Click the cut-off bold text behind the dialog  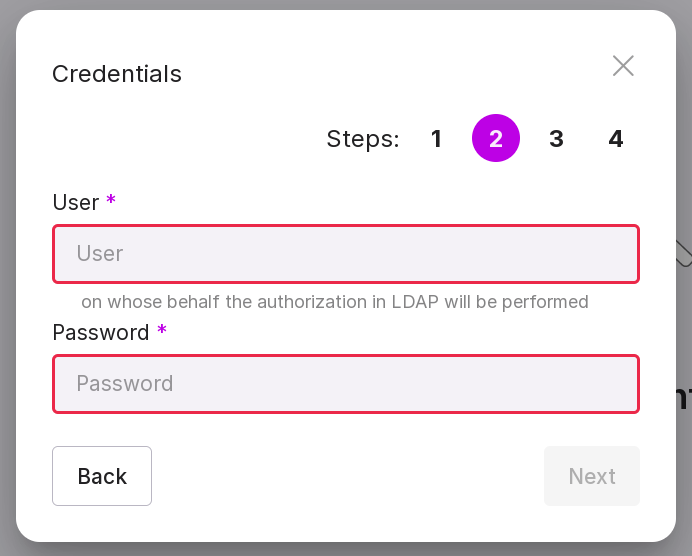point(684,399)
